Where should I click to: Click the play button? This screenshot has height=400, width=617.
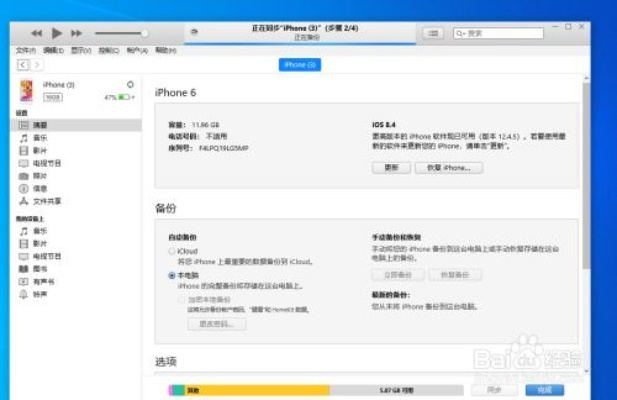pyautogui.click(x=57, y=33)
